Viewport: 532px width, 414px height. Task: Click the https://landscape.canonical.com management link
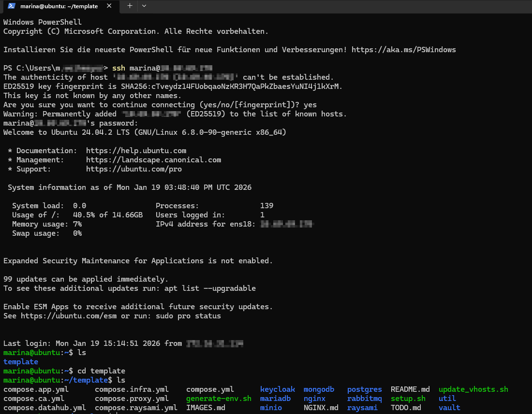[x=153, y=159]
